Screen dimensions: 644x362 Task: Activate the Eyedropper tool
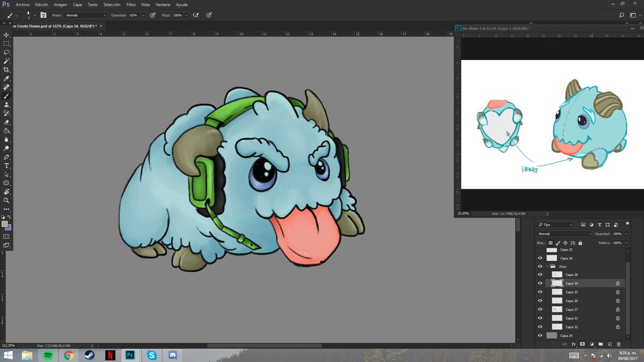[x=6, y=78]
